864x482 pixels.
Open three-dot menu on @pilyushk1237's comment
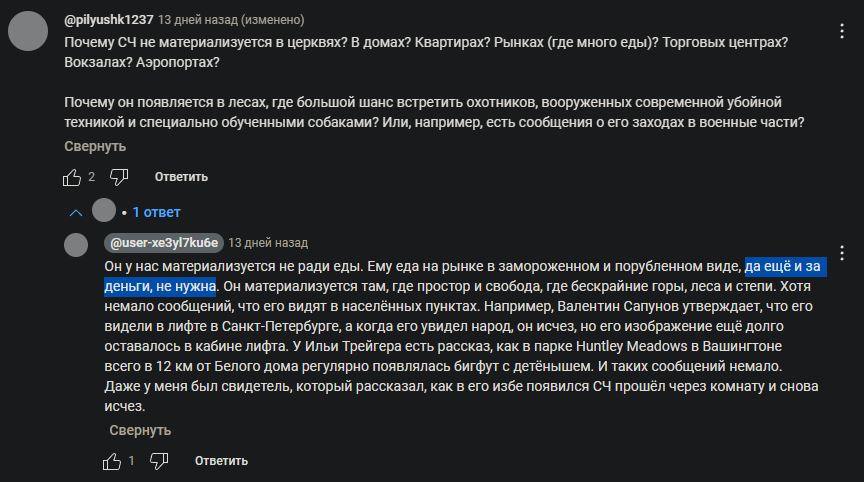coord(842,31)
